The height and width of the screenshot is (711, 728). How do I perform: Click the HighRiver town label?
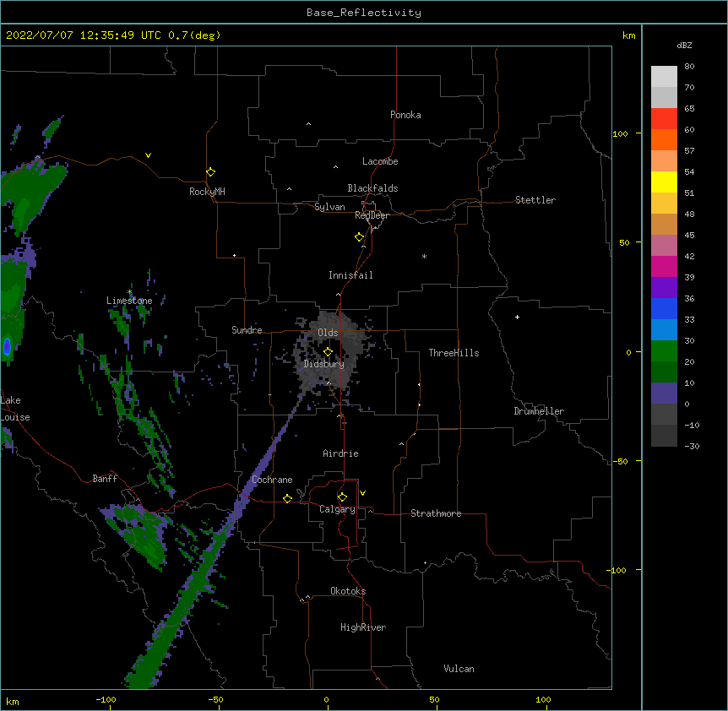point(363,627)
